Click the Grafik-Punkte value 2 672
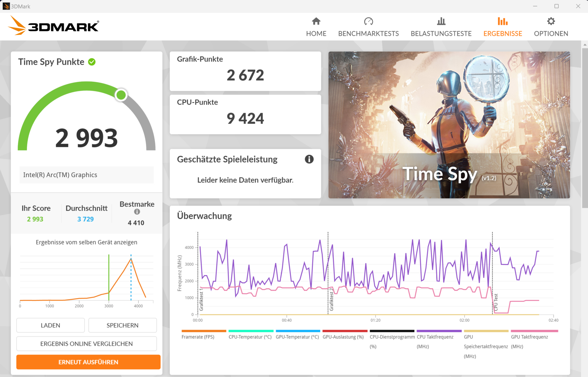This screenshot has height=377, width=588. click(245, 75)
